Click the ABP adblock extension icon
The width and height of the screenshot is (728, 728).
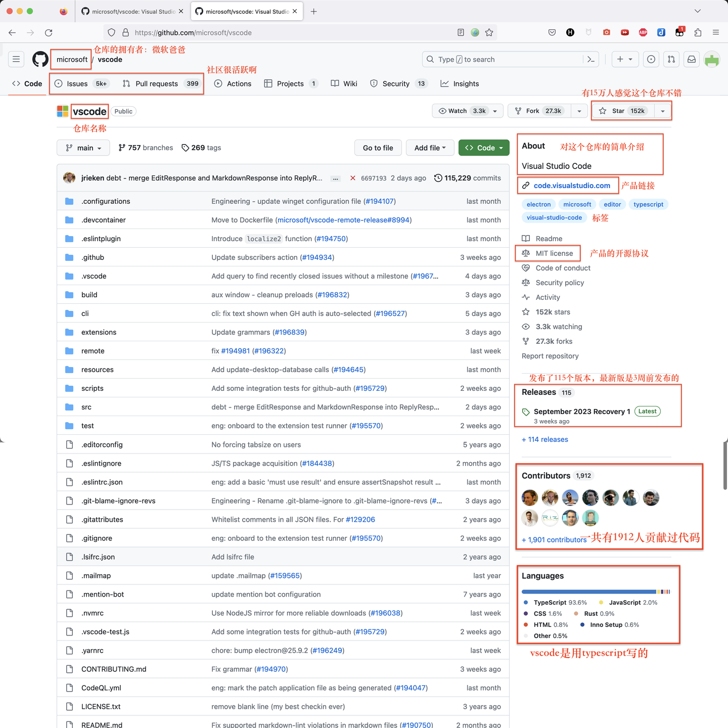(x=643, y=32)
